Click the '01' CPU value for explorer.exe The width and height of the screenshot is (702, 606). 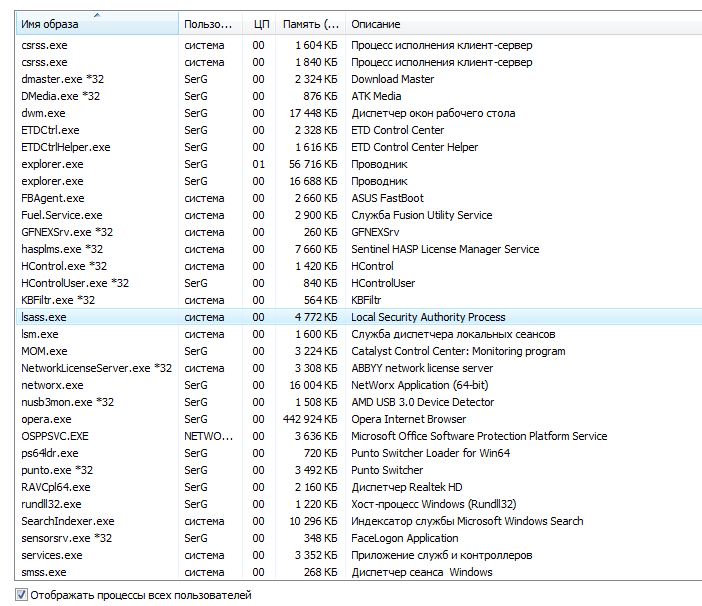pos(258,164)
